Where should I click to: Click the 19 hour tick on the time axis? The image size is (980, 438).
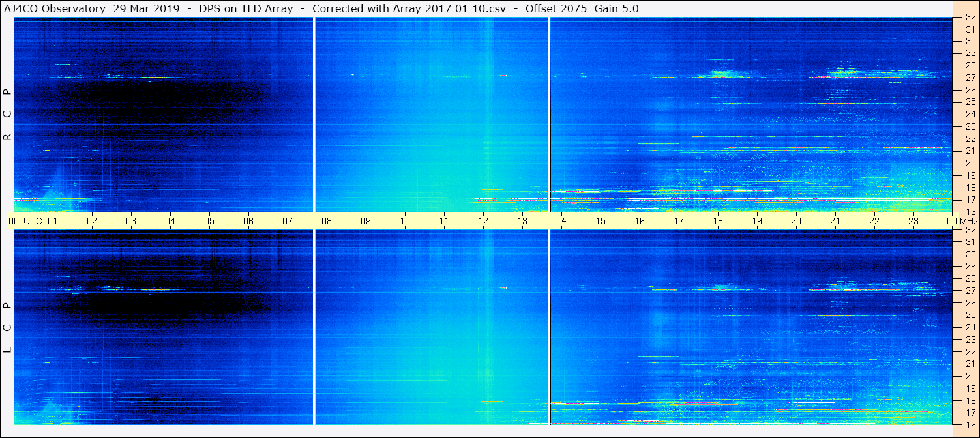(757, 221)
